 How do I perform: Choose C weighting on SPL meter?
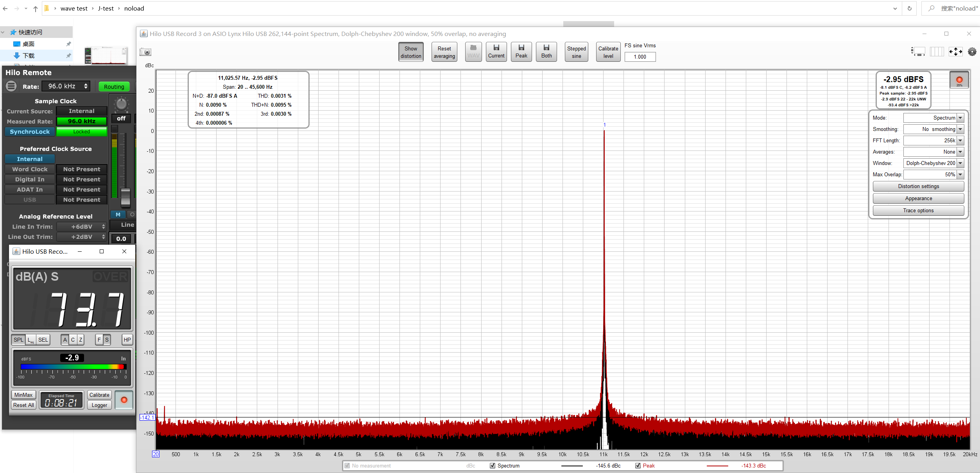point(73,340)
